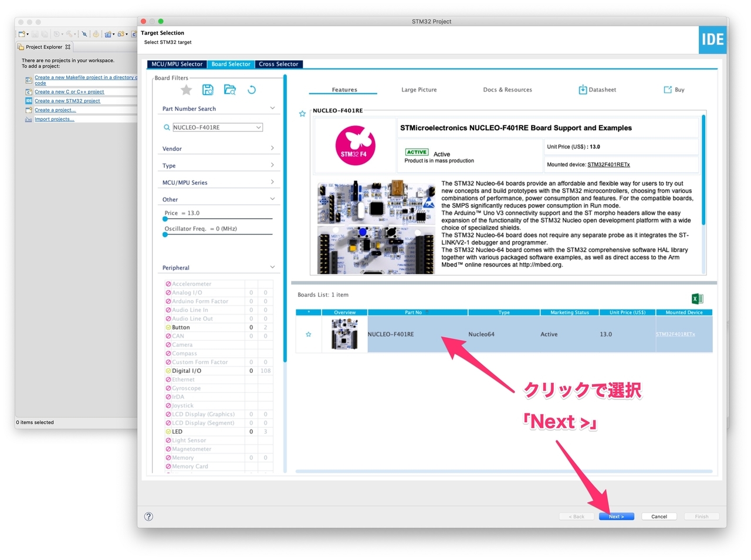The image size is (751, 560).
Task: Click the Next > button
Action: (x=616, y=517)
